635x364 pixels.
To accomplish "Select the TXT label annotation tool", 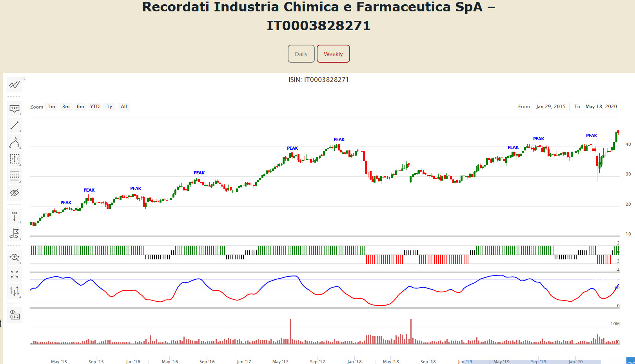I will (x=15, y=109).
